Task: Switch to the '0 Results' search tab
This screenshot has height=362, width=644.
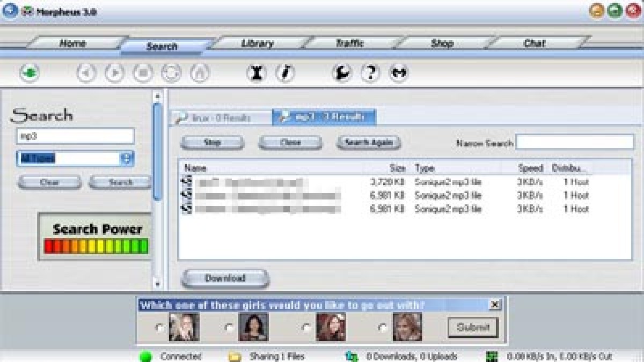Action: [221, 118]
